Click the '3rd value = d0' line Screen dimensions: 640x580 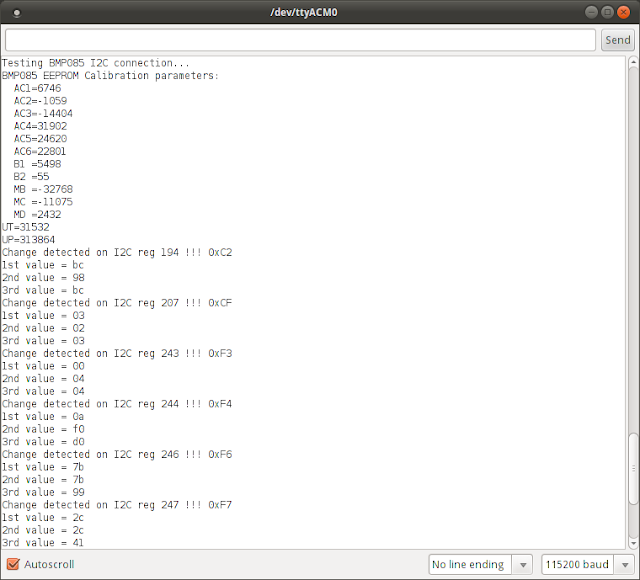43,442
